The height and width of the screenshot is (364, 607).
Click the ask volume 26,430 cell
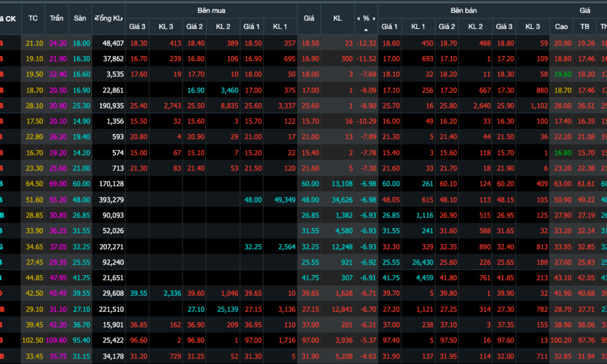coord(423,262)
